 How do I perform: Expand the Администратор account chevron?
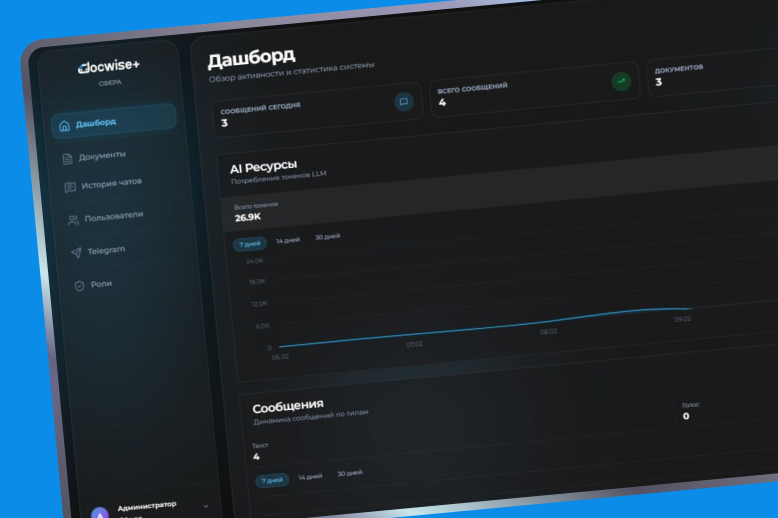205,506
